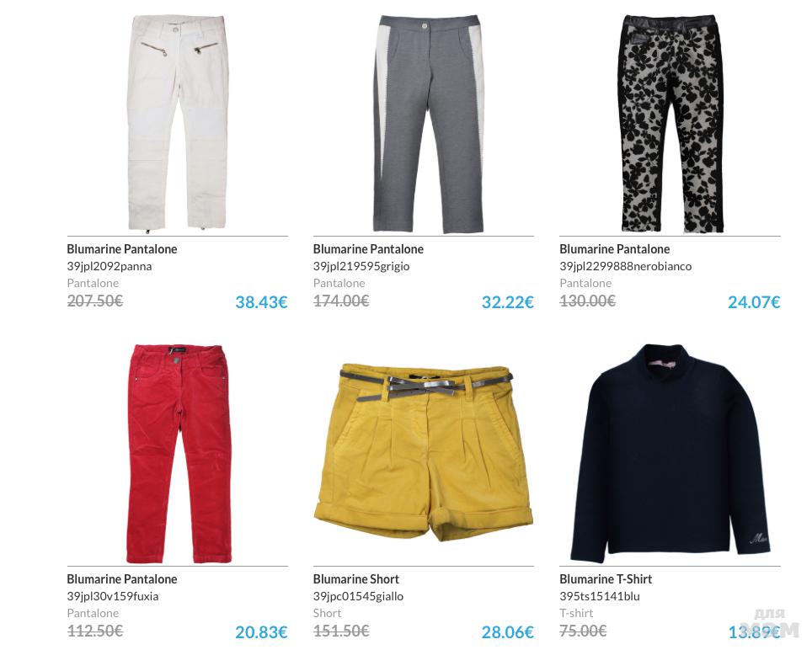Open the red fuxia corduroy trousers image
The width and height of the screenshot is (812, 650).
point(178,454)
